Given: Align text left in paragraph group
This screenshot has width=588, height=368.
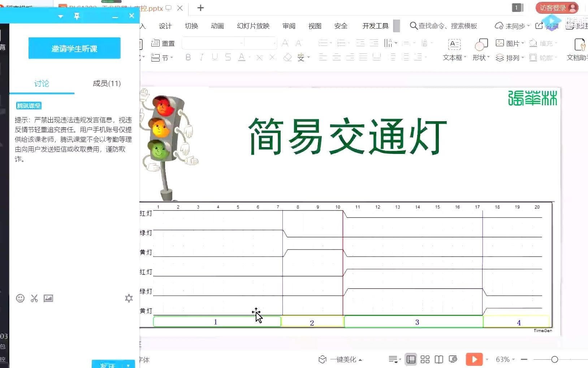Looking at the screenshot, I should click(323, 57).
